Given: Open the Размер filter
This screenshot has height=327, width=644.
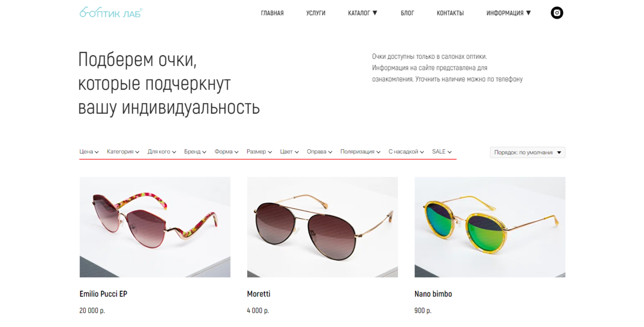Looking at the screenshot, I should [x=259, y=152].
